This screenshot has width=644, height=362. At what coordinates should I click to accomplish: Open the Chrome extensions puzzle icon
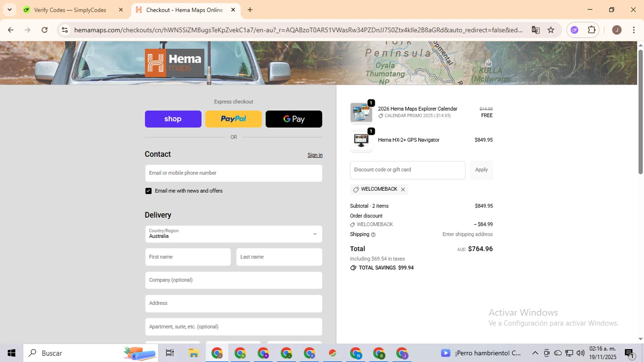pyautogui.click(x=592, y=30)
